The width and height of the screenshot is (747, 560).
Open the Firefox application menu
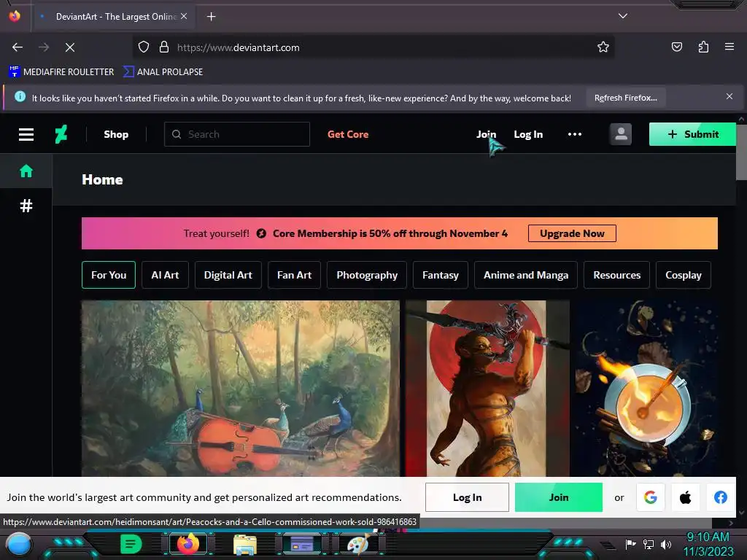click(729, 47)
